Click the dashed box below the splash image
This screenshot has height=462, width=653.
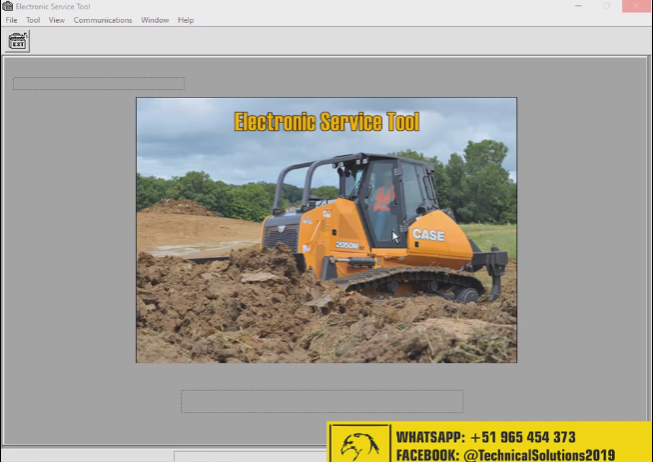[322, 401]
